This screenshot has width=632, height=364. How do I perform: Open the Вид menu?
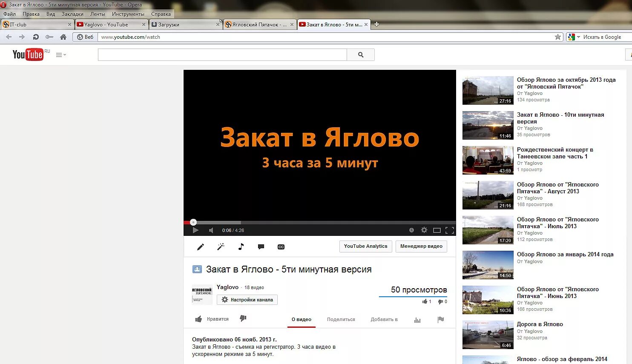pos(51,14)
